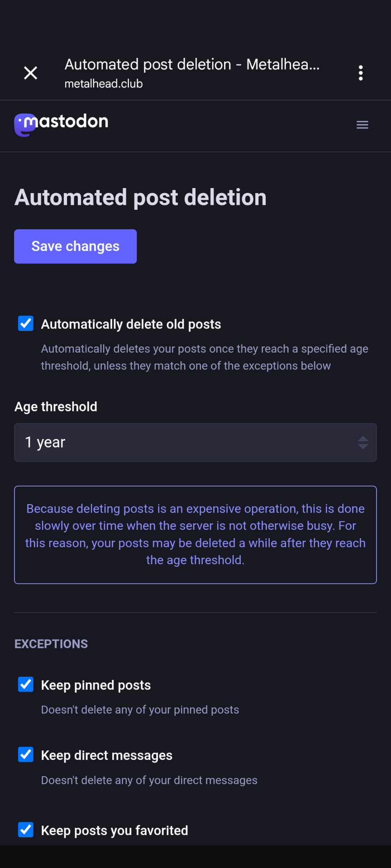391x868 pixels.
Task: Toggle the Keep posts you favorited checkbox
Action: point(26,830)
